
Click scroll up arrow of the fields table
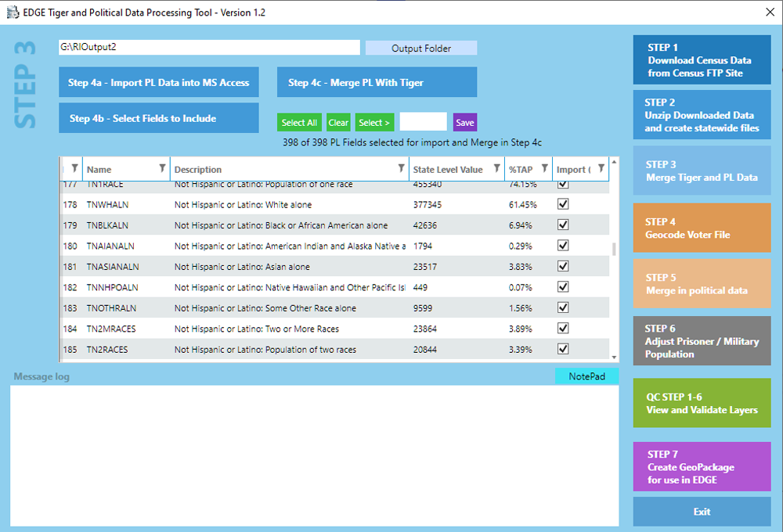coord(614,162)
